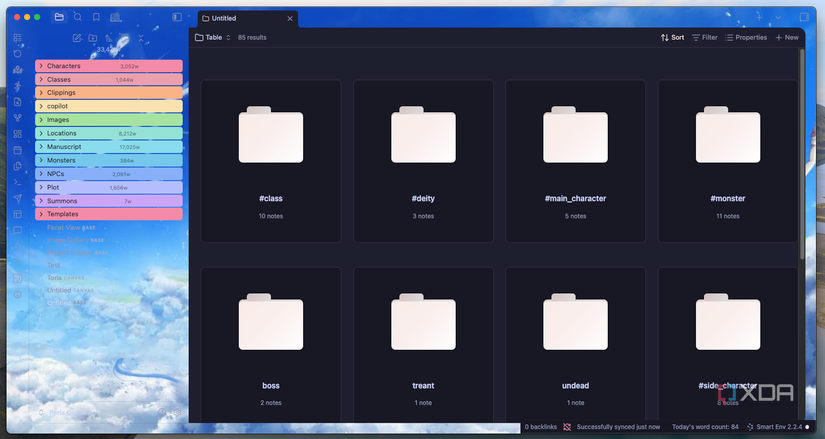Image resolution: width=825 pixels, height=439 pixels.
Task: Open the #main_character folder card
Action: [576, 161]
